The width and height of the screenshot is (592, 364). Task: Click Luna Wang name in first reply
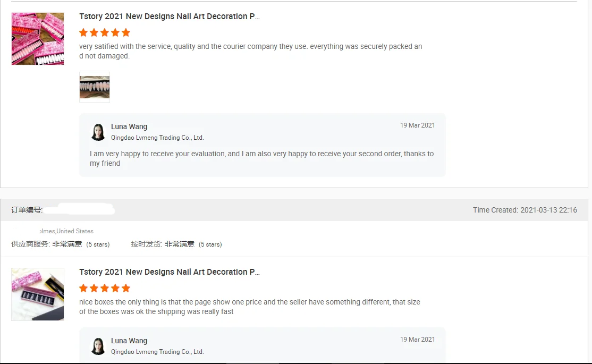(129, 126)
